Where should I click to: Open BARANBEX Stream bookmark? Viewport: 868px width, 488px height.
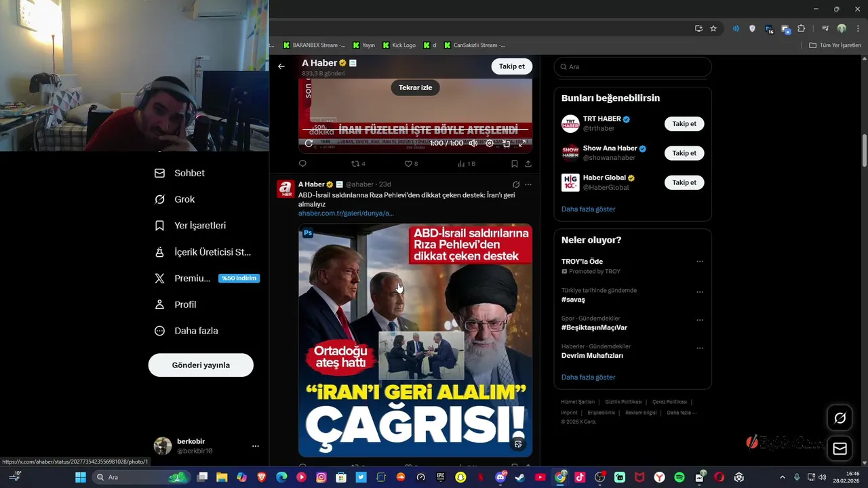tap(314, 45)
